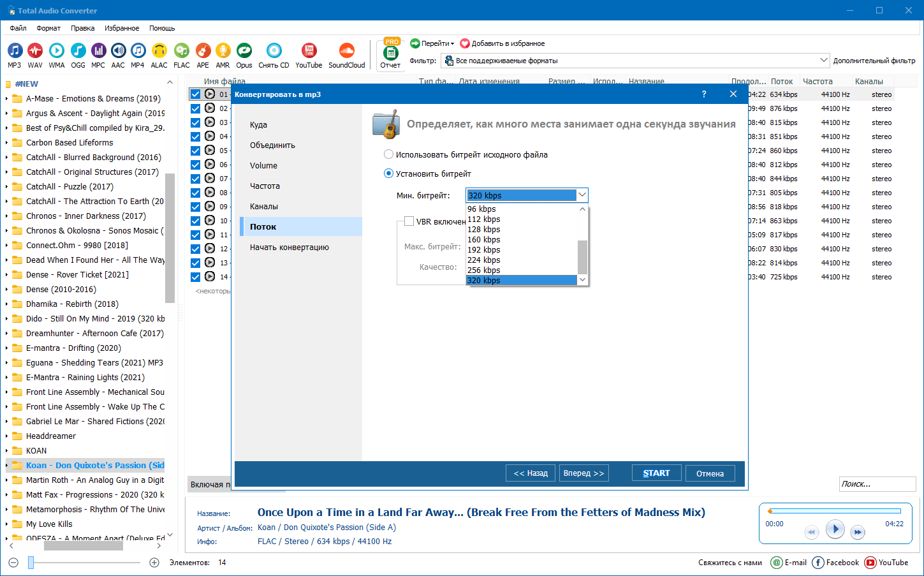Select the WAV format icon
924x576 pixels.
point(35,55)
